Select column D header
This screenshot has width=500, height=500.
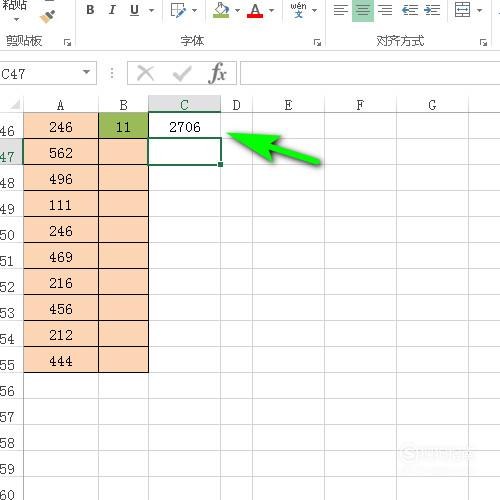pos(236,105)
